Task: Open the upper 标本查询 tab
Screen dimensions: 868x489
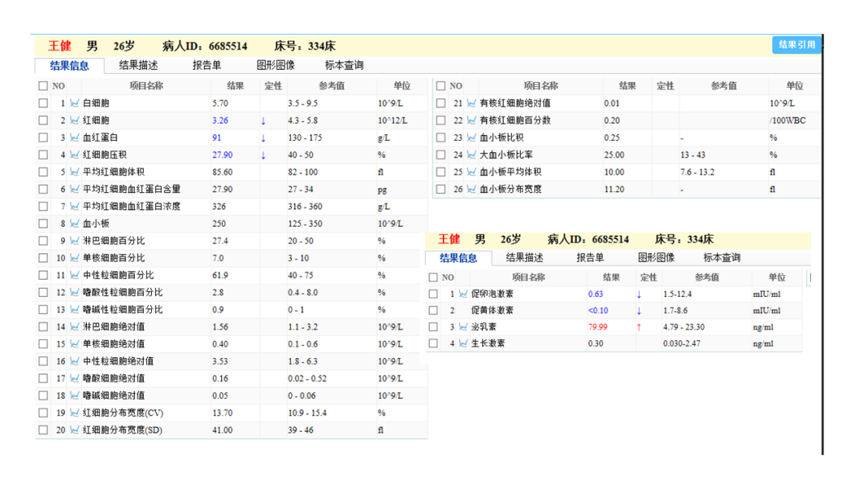Action: (x=344, y=65)
